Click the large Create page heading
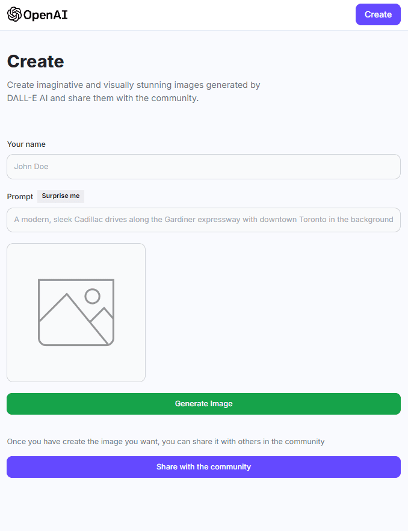Screen dimensions: 408x532 click(36, 61)
